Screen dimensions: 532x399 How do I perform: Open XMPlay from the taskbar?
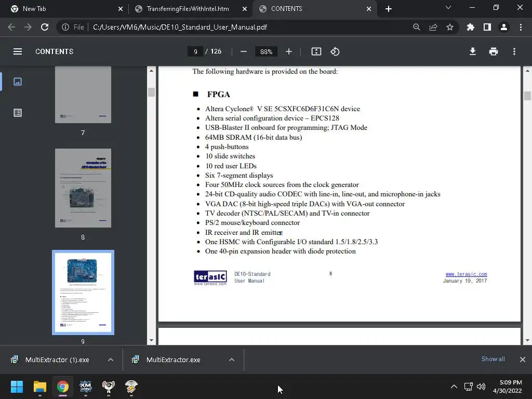86,387
